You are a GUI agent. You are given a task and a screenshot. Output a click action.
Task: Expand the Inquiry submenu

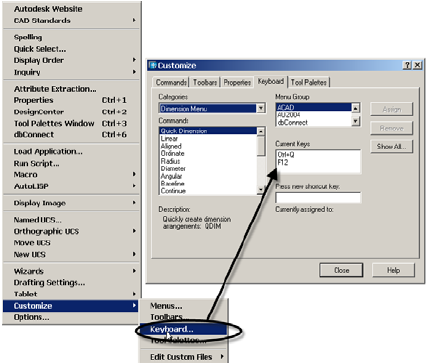click(x=71, y=72)
